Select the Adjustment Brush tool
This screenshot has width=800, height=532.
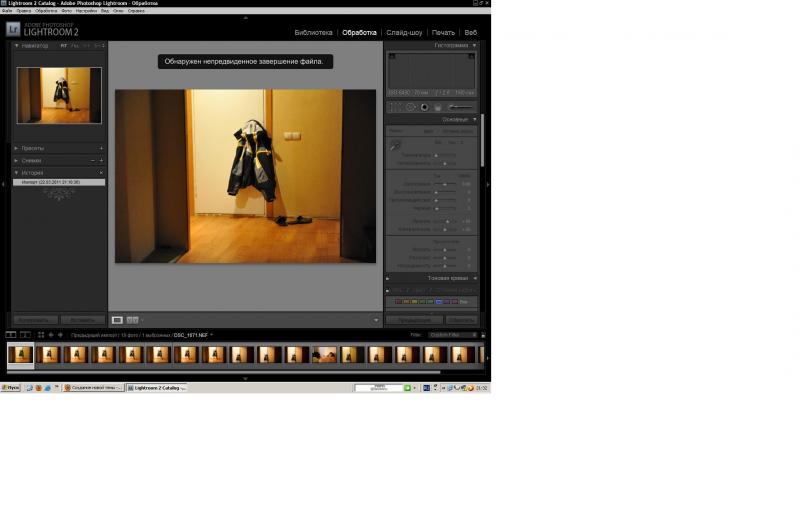point(460,107)
